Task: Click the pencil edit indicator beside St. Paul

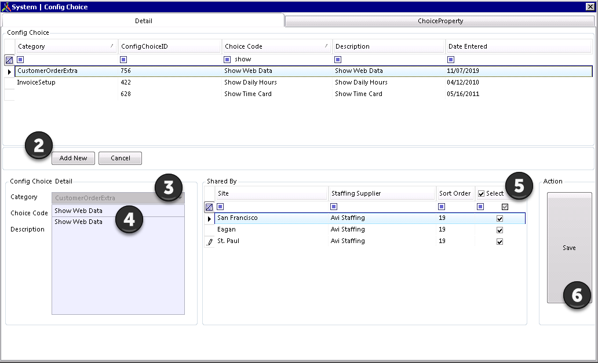Action: click(x=210, y=242)
